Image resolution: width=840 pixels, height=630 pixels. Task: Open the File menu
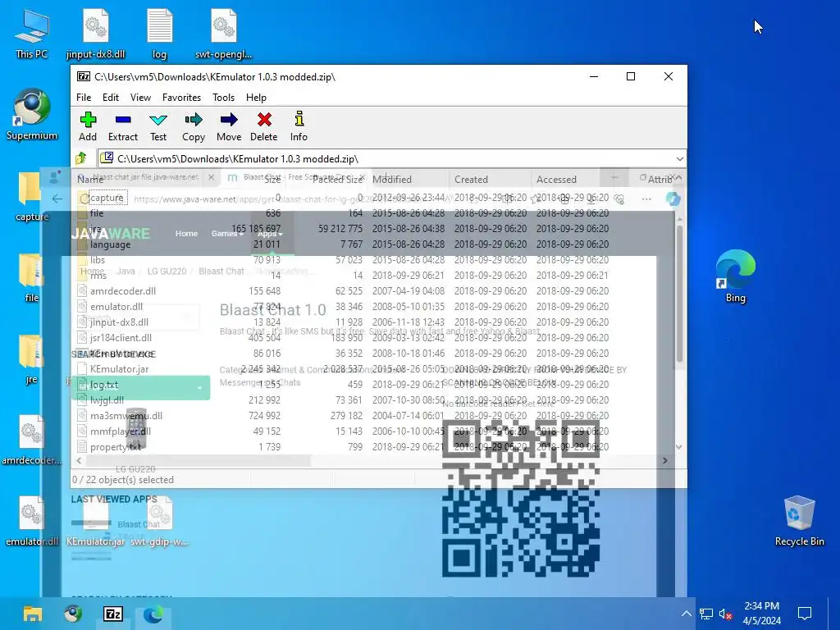(x=84, y=98)
